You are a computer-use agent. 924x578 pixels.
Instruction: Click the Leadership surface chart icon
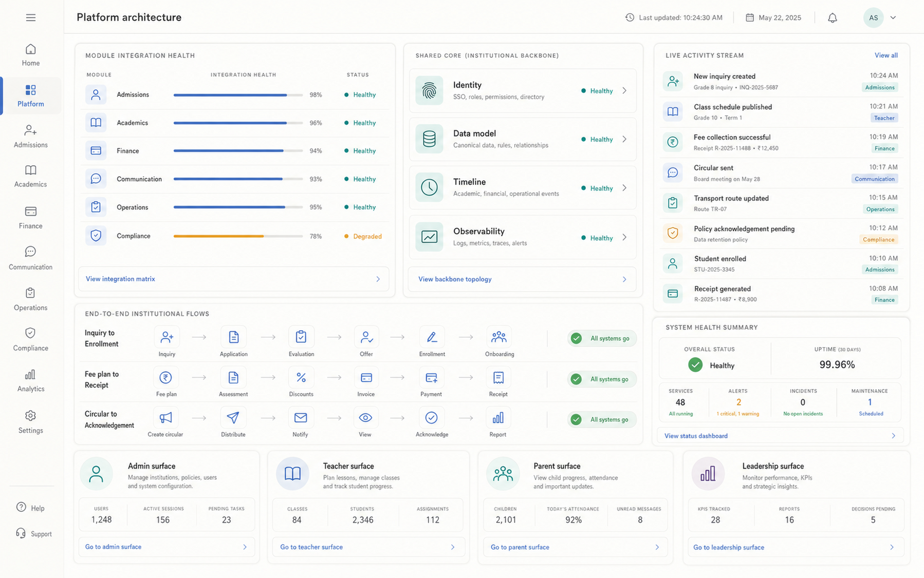click(708, 474)
